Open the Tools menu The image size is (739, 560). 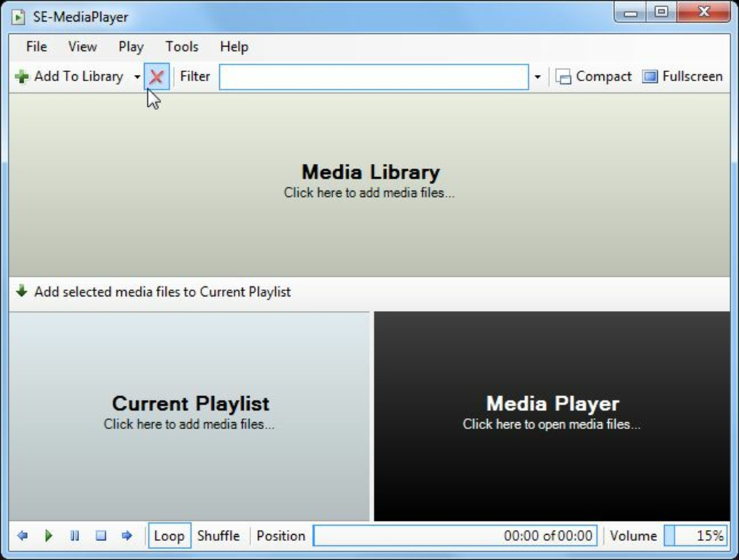[181, 46]
